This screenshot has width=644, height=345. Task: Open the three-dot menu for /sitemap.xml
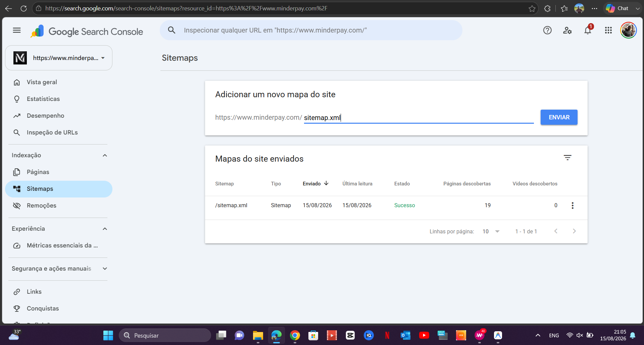(573, 206)
